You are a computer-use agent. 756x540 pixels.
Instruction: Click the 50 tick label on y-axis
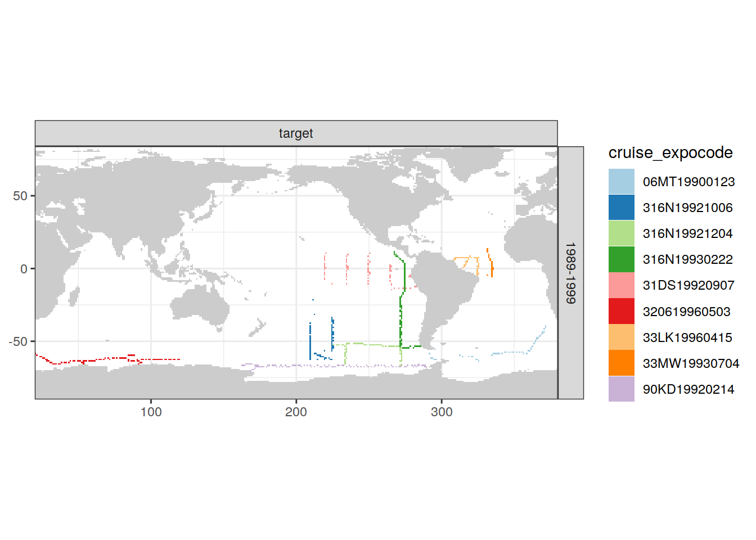[20, 196]
